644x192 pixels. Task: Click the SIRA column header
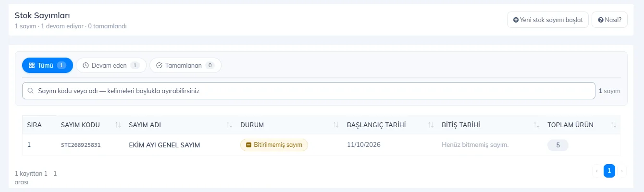click(x=35, y=125)
